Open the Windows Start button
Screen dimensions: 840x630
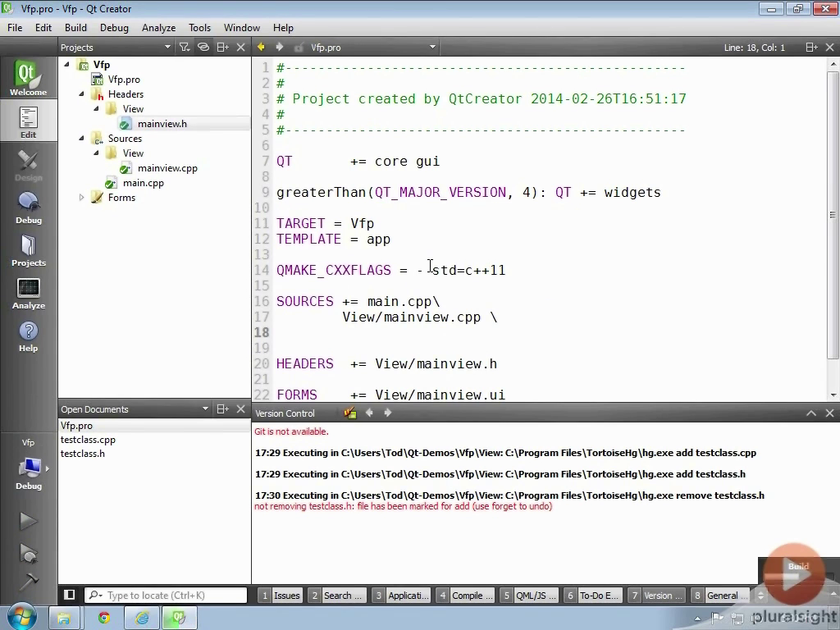pyautogui.click(x=21, y=617)
